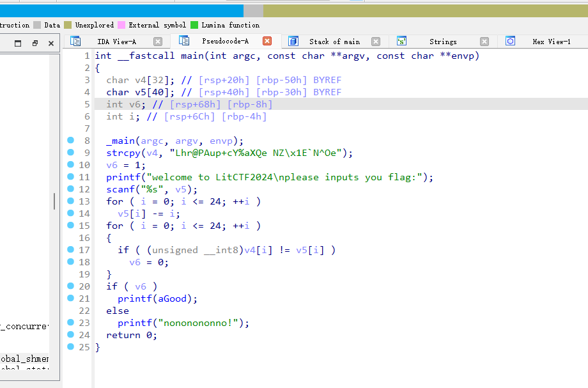588x388 pixels.
Task: Click the Hex View-1 tab icon
Action: [510, 40]
